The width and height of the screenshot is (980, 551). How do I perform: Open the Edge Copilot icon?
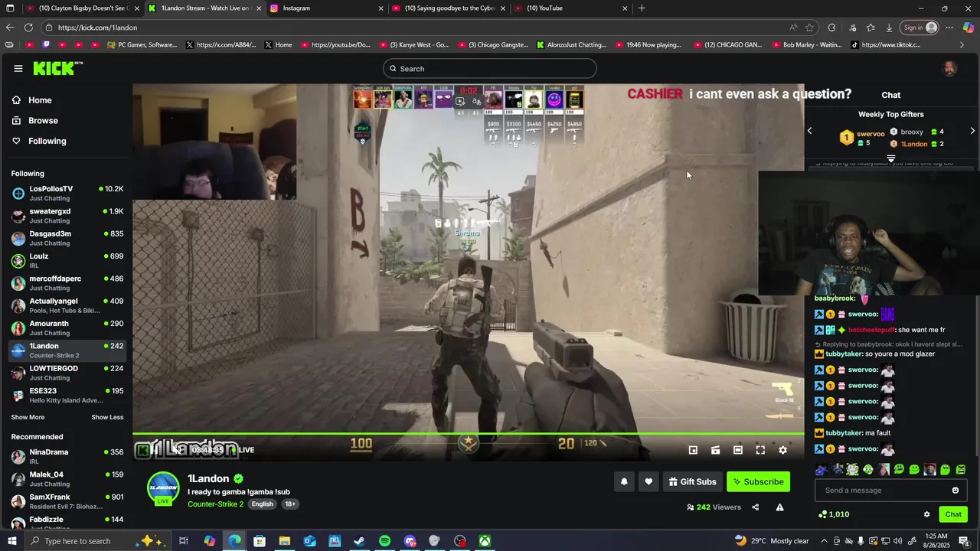pyautogui.click(x=968, y=28)
